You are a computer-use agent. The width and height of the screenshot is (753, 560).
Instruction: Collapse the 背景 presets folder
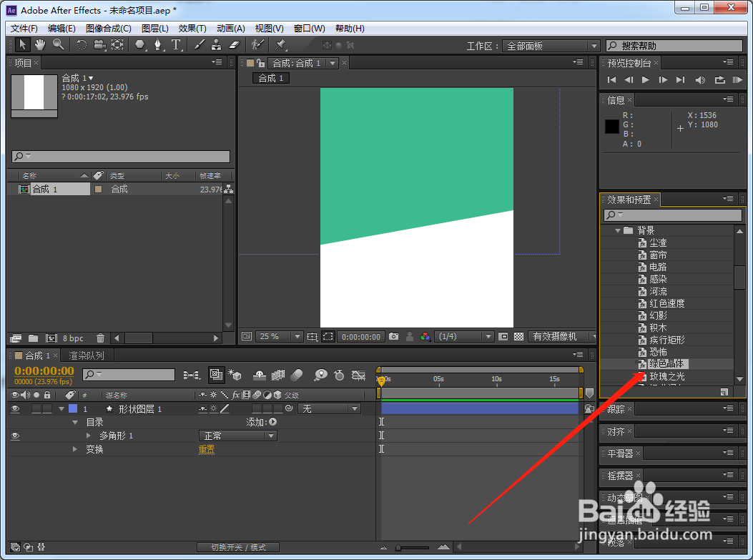click(x=618, y=230)
